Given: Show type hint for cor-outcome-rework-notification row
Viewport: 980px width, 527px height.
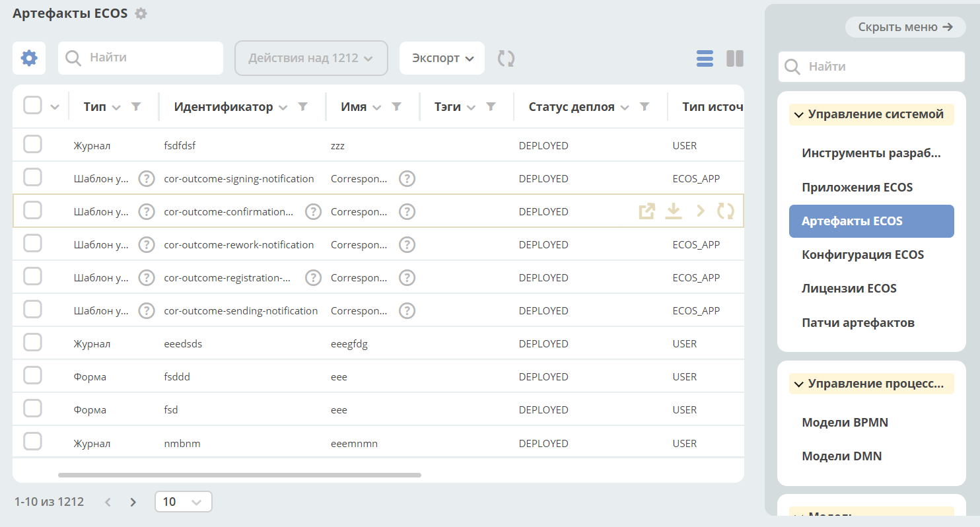Looking at the screenshot, I should pyautogui.click(x=147, y=244).
